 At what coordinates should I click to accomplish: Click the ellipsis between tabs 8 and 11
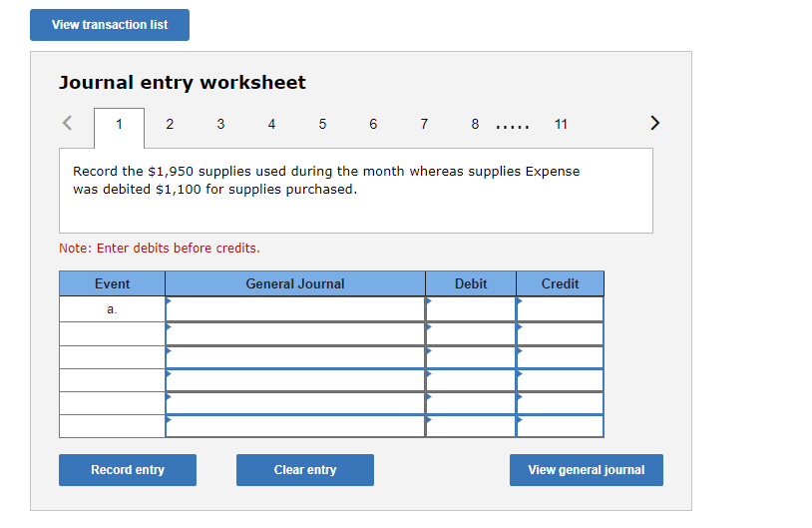[512, 127]
